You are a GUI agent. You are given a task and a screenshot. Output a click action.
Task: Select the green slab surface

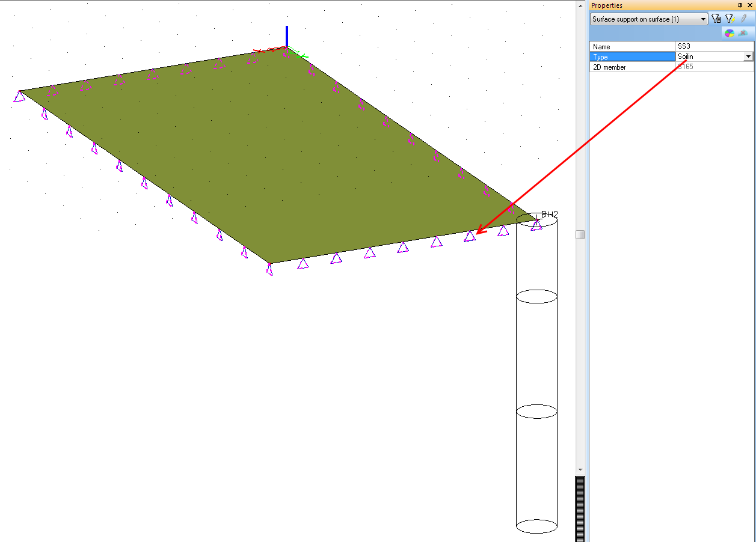pyautogui.click(x=271, y=156)
